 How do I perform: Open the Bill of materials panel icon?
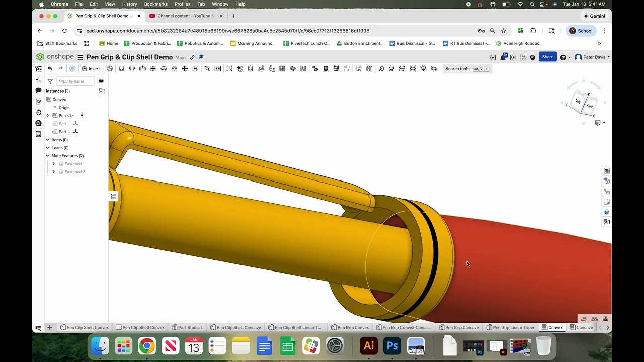[x=607, y=171]
